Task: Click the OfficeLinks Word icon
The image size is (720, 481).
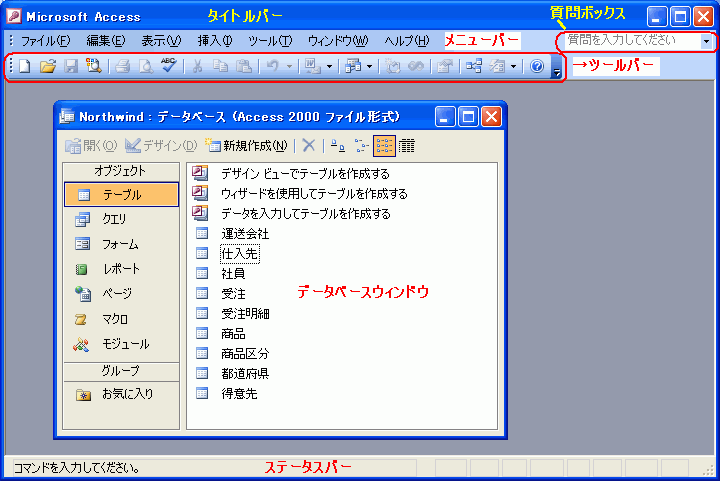Action: [x=313, y=67]
